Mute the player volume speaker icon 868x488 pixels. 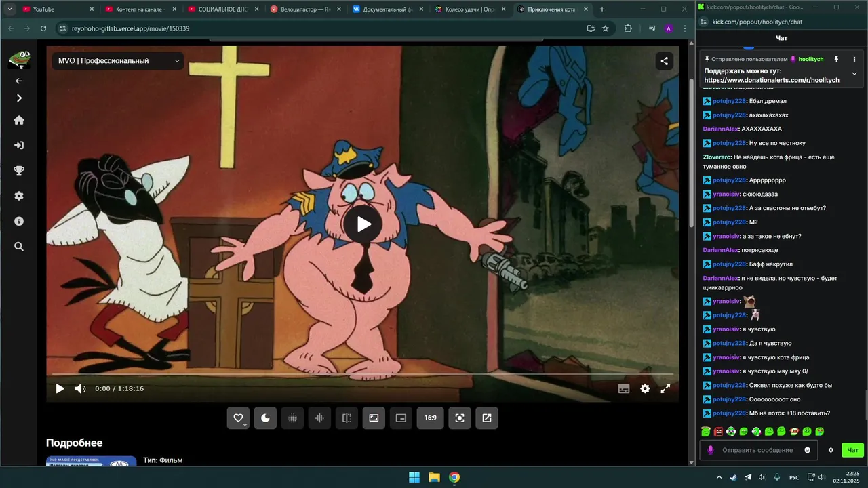[80, 388]
